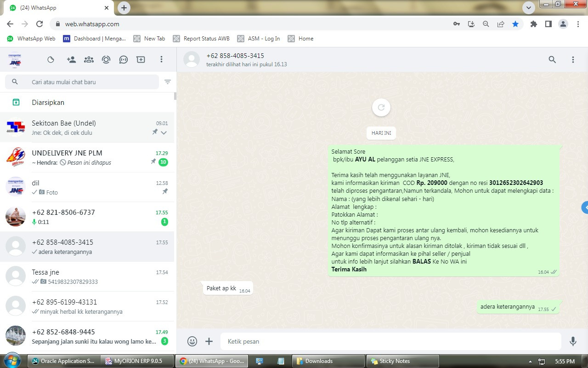Screen dimensions: 588x368
Task: Click the install app icon in address bar
Action: click(471, 24)
